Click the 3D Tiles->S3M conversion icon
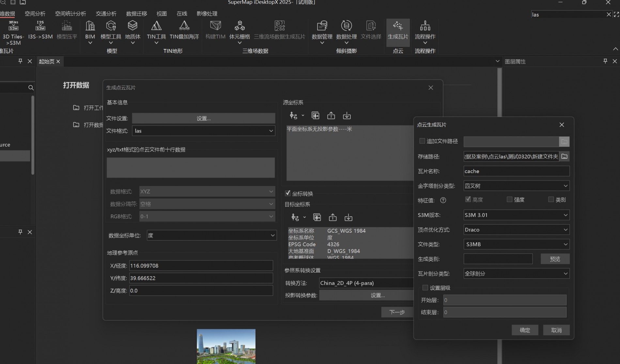 point(13,26)
